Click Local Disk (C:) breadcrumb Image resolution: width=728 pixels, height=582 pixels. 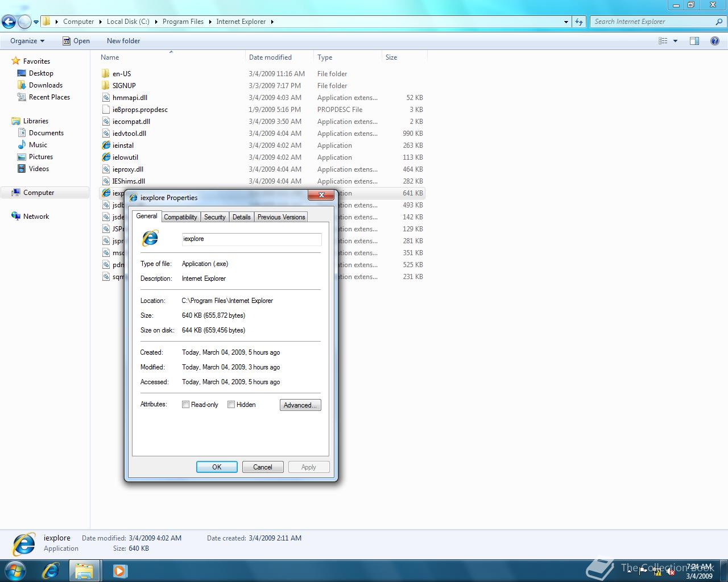[x=128, y=22]
